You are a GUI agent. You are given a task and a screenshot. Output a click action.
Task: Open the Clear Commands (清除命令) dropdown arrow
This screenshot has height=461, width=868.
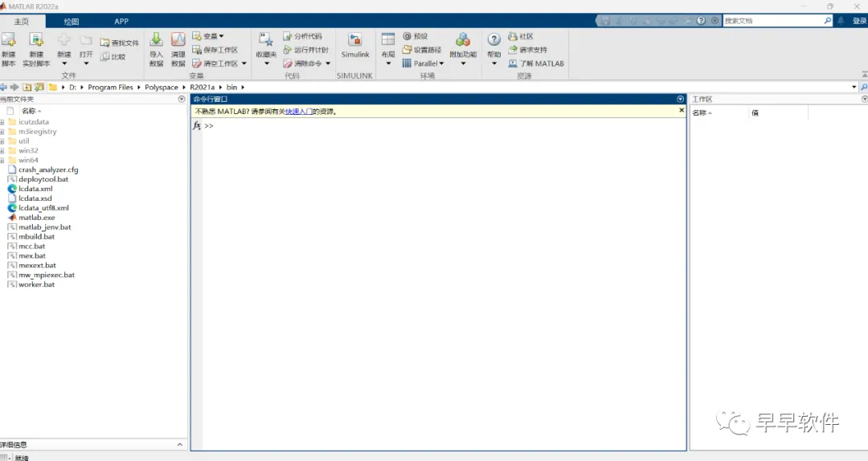pos(328,63)
